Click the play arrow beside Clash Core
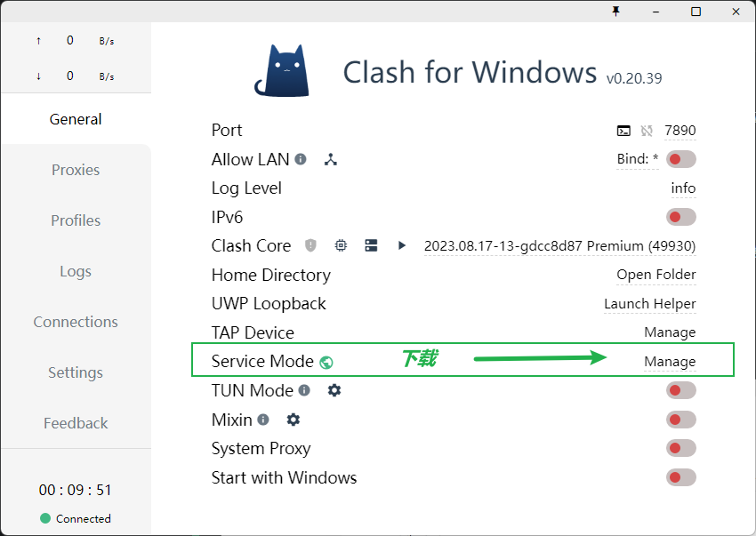Viewport: 756px width, 536px height. (402, 245)
